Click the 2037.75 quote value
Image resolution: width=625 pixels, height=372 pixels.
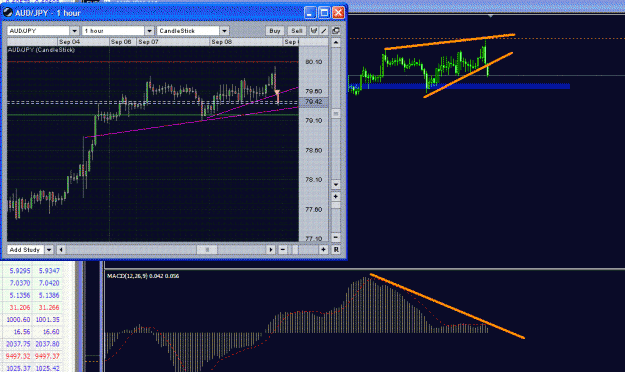tap(18, 344)
